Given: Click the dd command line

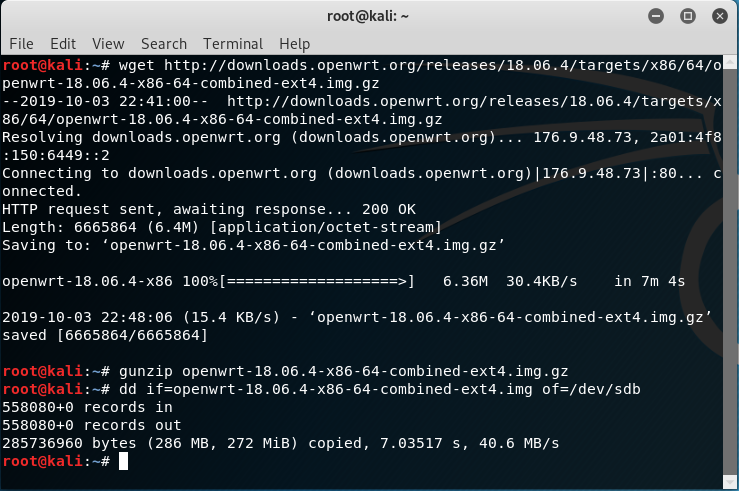Looking at the screenshot, I should (321, 389).
